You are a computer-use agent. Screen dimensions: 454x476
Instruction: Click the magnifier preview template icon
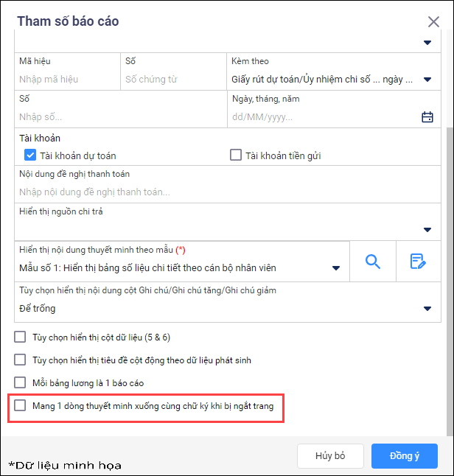coord(373,262)
